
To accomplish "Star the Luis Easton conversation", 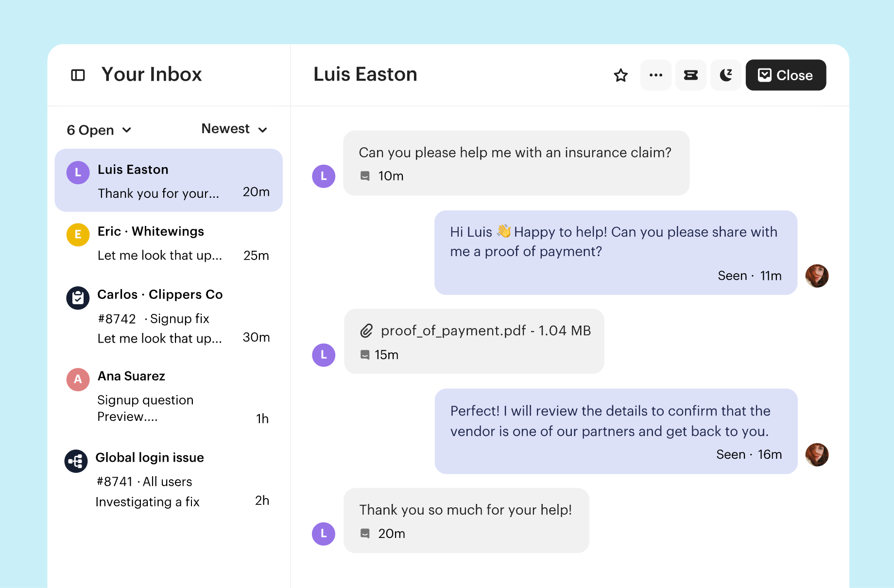I will pyautogui.click(x=620, y=75).
